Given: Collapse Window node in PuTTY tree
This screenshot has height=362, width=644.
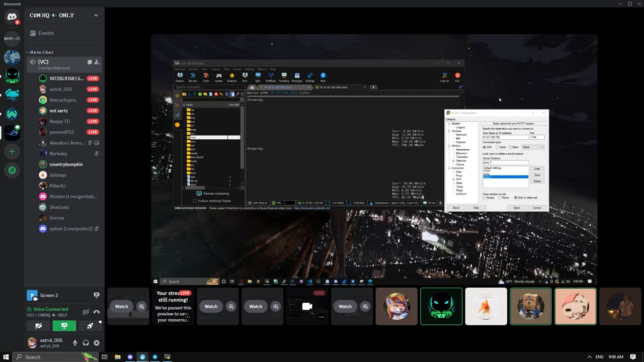Looking at the screenshot, I should (449, 146).
